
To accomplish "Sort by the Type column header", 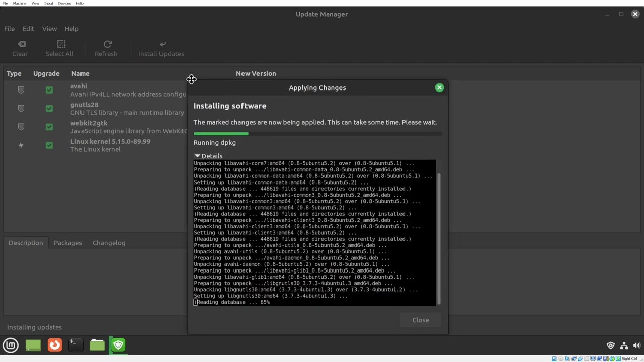I will pyautogui.click(x=14, y=73).
